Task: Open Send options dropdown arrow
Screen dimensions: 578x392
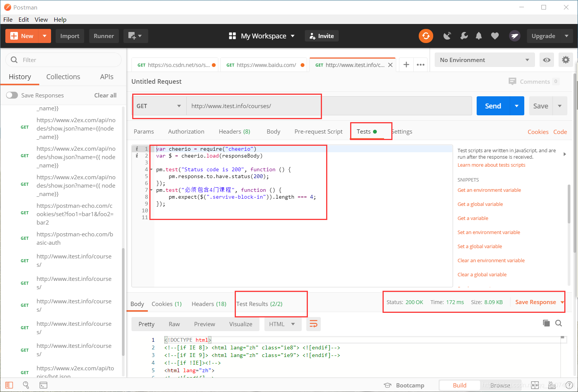Action: [x=517, y=106]
